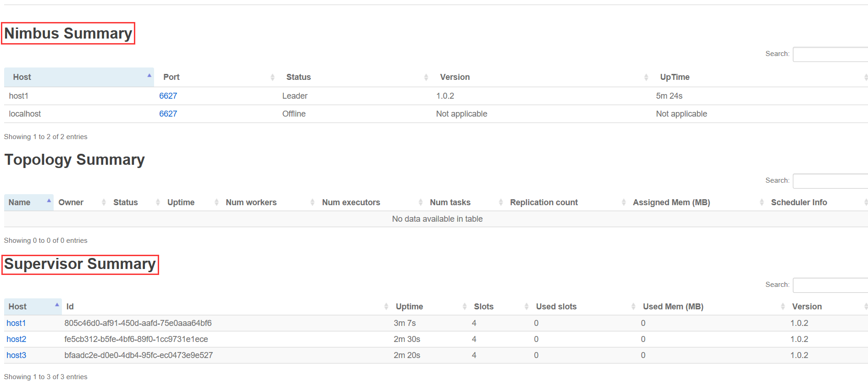
Task: Focus the Nimbus Summary search field
Action: [830, 54]
